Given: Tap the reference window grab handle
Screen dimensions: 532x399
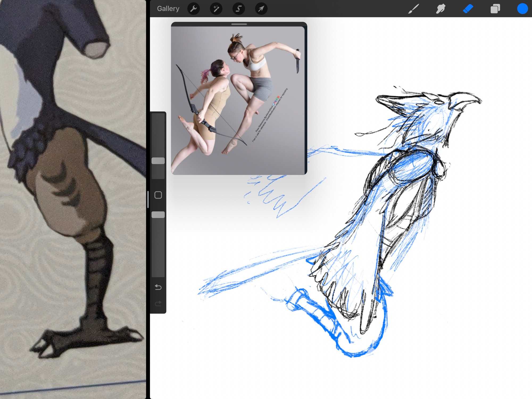Looking at the screenshot, I should [239, 24].
